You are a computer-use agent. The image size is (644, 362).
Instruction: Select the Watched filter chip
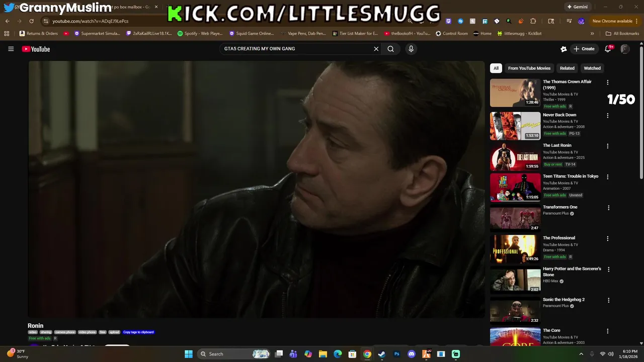pos(592,68)
